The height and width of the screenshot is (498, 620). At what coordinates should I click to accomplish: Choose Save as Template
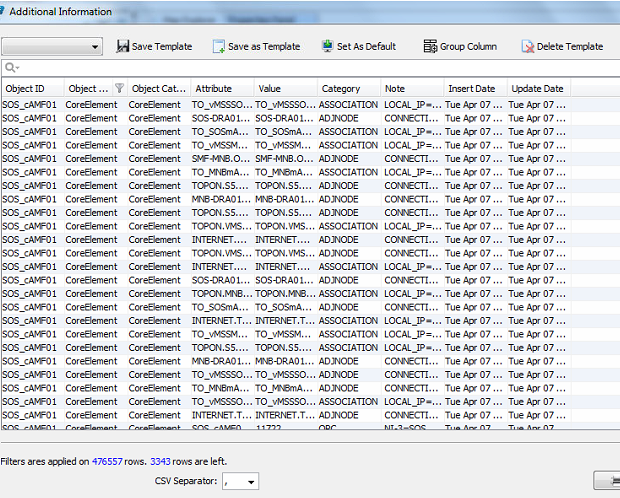click(x=256, y=47)
